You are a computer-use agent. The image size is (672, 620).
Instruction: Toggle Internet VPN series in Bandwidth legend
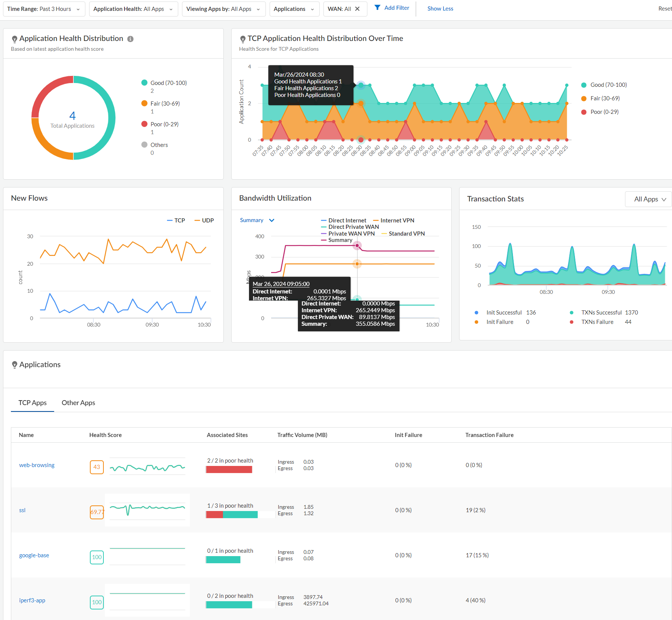(393, 221)
